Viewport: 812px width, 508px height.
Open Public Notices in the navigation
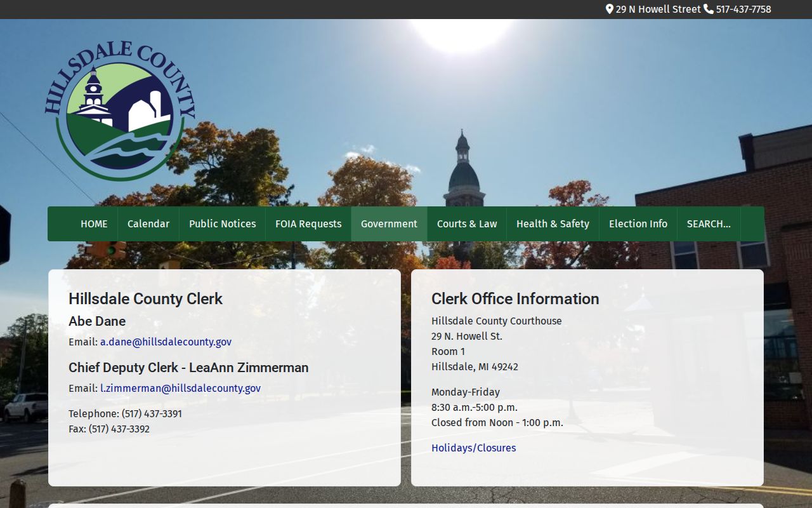pyautogui.click(x=222, y=224)
